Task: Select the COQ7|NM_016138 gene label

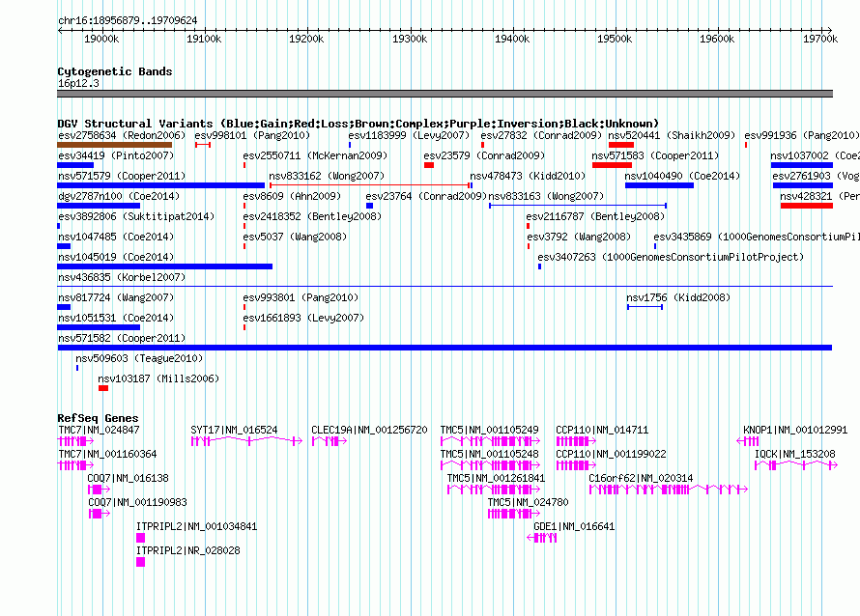Action: [x=129, y=479]
